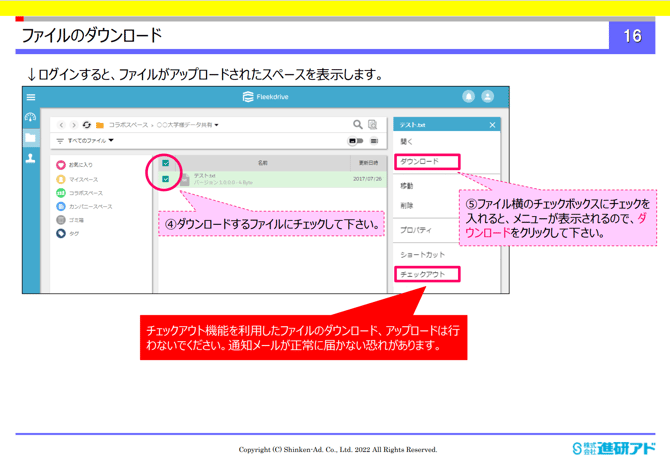Click the テスト.txt file icon

[x=185, y=179]
